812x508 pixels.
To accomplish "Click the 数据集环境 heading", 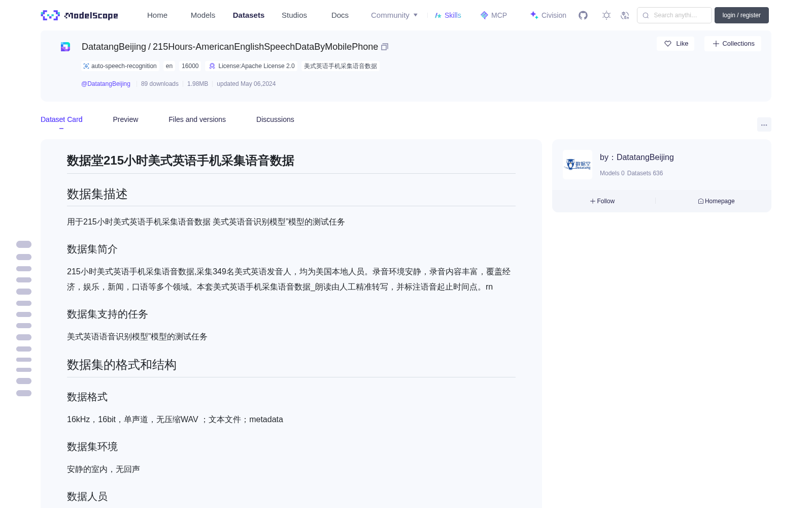I will [x=92, y=447].
